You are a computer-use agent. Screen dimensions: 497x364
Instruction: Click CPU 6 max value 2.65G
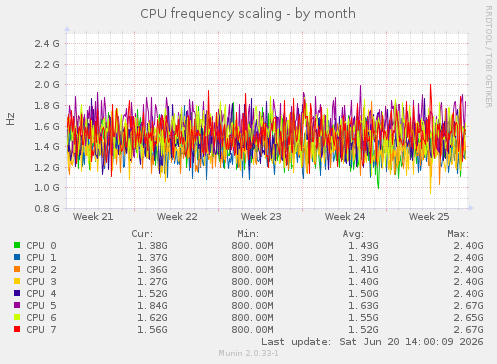pos(468,318)
